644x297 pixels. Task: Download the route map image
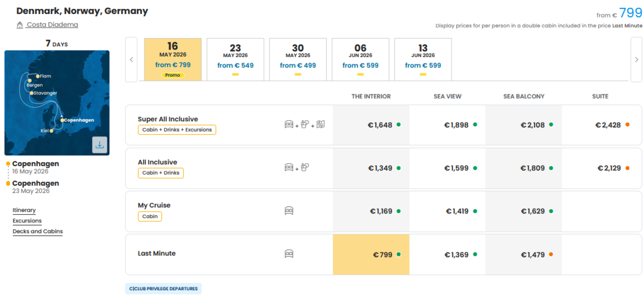click(x=100, y=145)
